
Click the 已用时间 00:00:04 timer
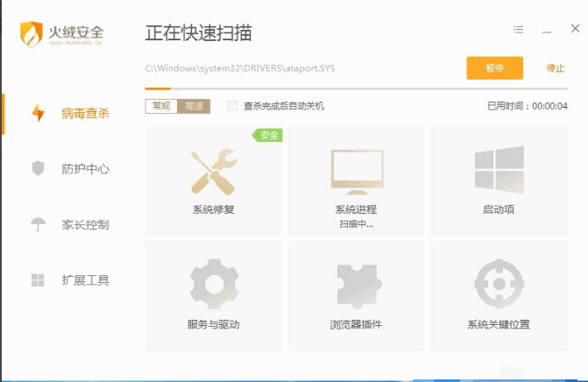point(528,106)
